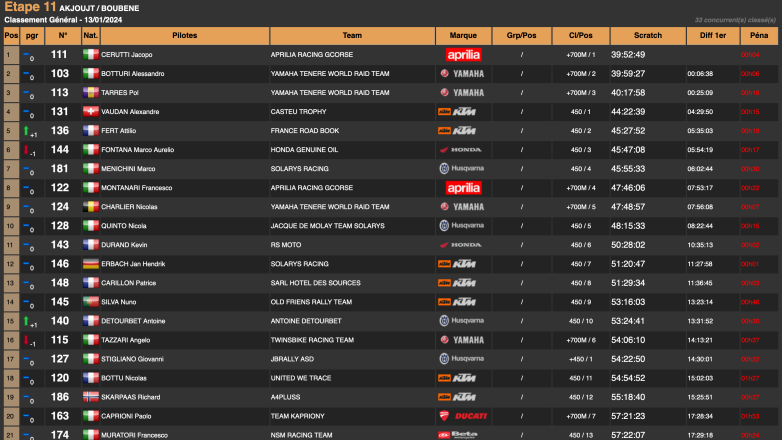782x440 pixels.
Task: Click the Nat. column header
Action: (90, 36)
